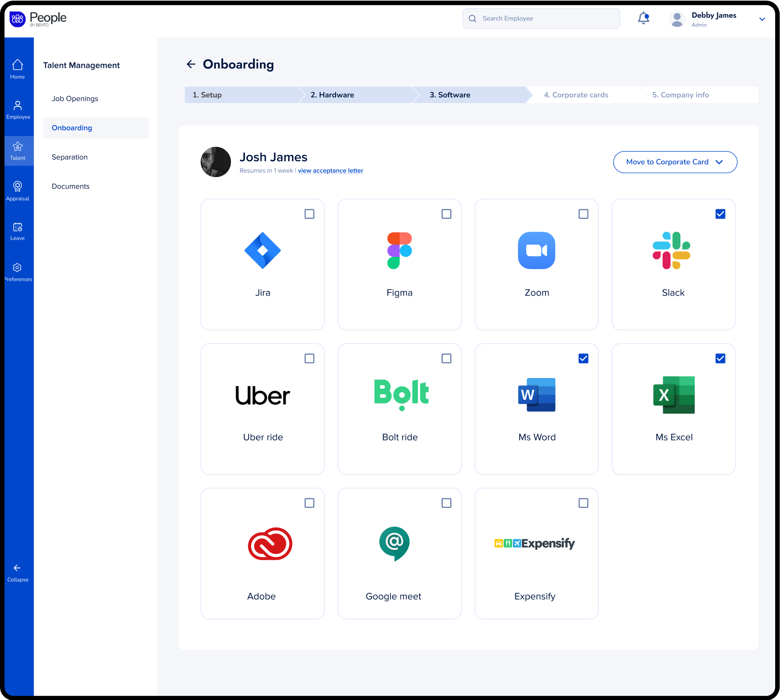
Task: Uncheck the Slack checkbox
Action: (720, 214)
